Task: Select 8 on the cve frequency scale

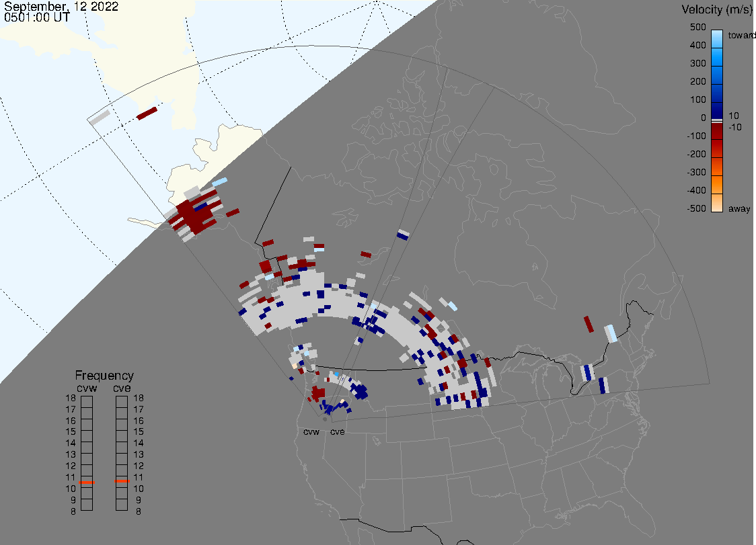Action: coord(139,511)
